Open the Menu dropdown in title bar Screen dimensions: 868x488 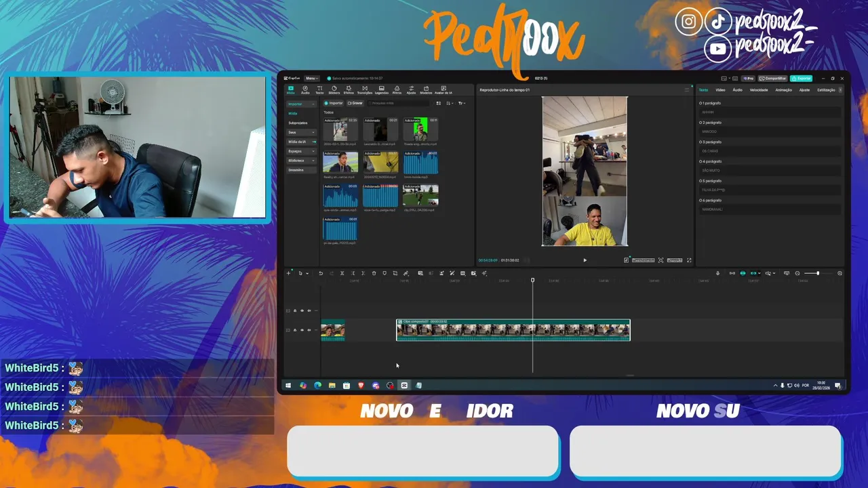[x=312, y=78]
